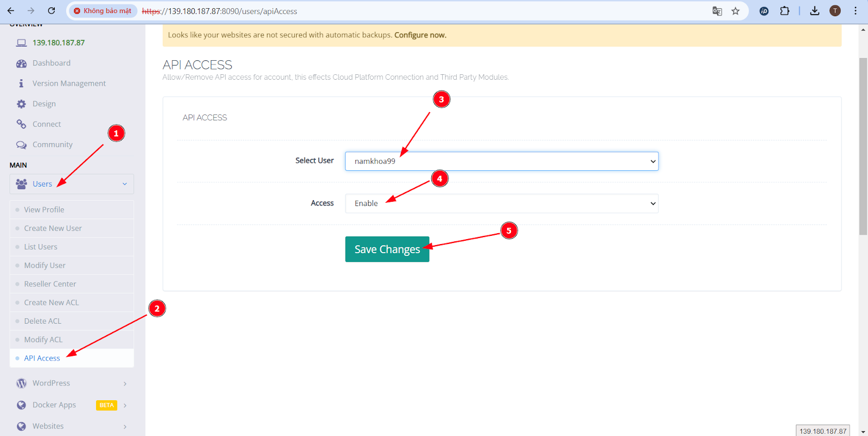Click the Not secure warning badge
868x436 pixels.
pos(103,11)
